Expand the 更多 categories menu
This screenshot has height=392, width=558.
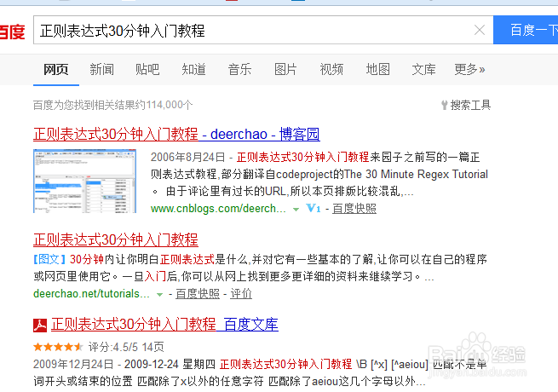pyautogui.click(x=469, y=69)
